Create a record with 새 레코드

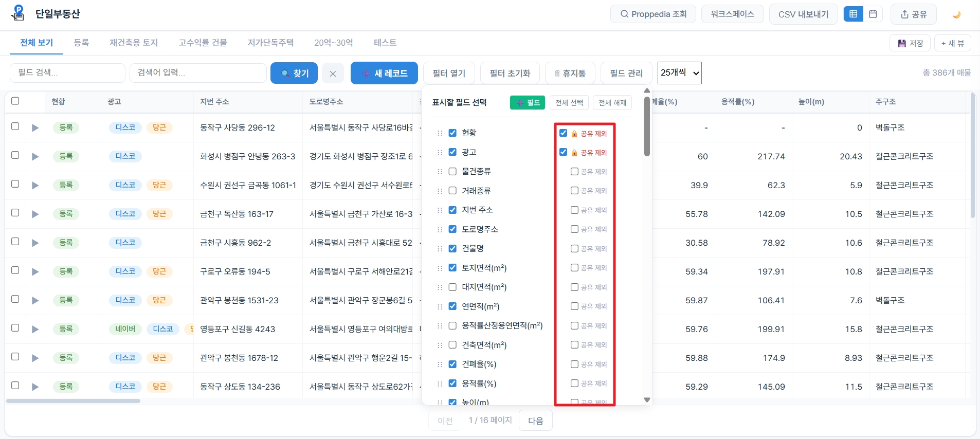coord(384,73)
